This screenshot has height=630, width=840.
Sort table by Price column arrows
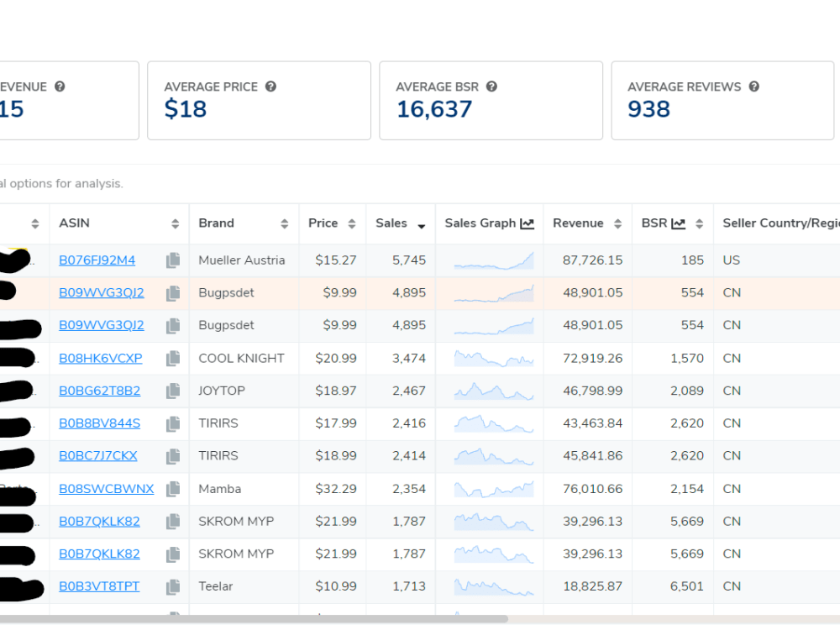click(352, 224)
